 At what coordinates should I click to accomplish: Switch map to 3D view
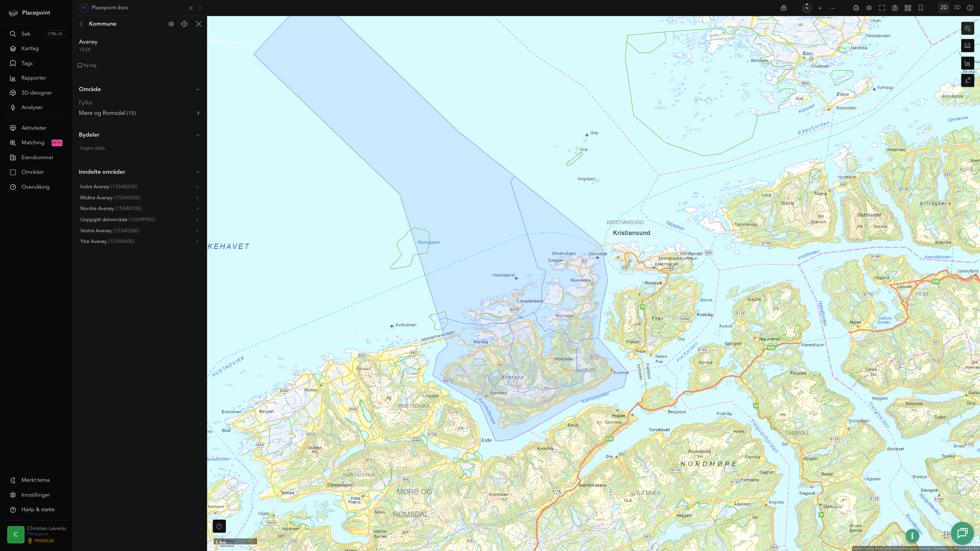click(957, 8)
